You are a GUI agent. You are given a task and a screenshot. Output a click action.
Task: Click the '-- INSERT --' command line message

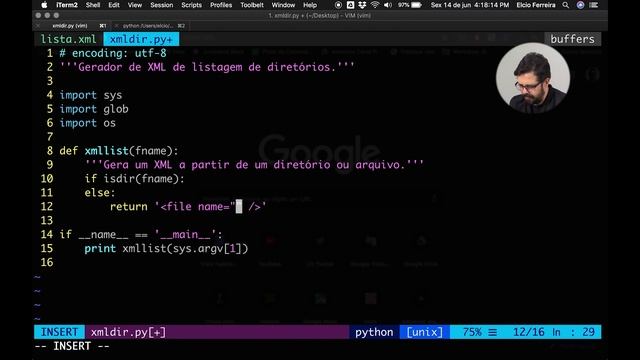pyautogui.click(x=72, y=346)
